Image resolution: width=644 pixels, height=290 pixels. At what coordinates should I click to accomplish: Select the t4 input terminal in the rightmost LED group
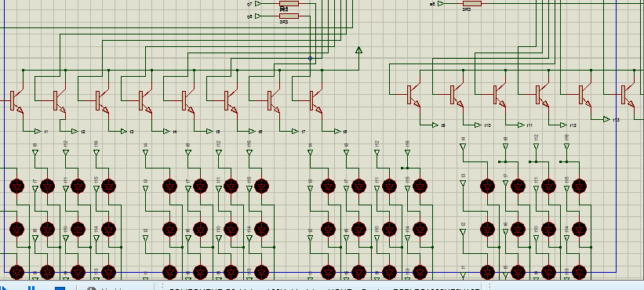point(463,147)
